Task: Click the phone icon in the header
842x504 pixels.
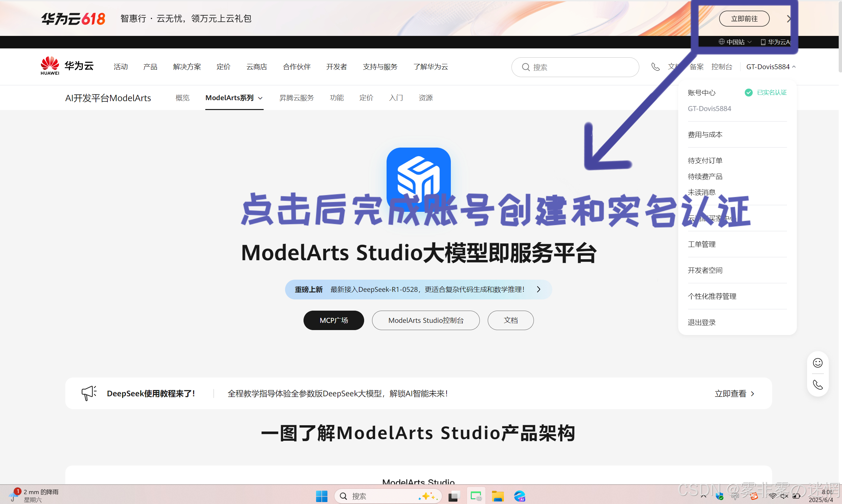Action: [x=655, y=67]
